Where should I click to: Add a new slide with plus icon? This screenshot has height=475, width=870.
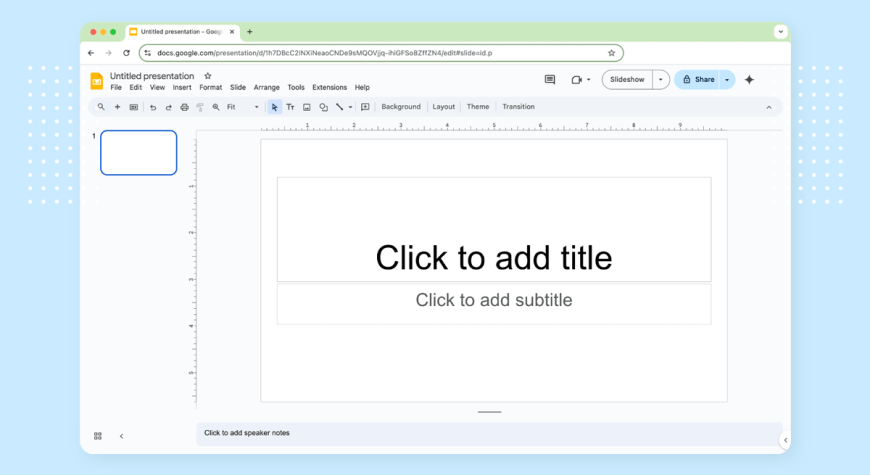(117, 107)
